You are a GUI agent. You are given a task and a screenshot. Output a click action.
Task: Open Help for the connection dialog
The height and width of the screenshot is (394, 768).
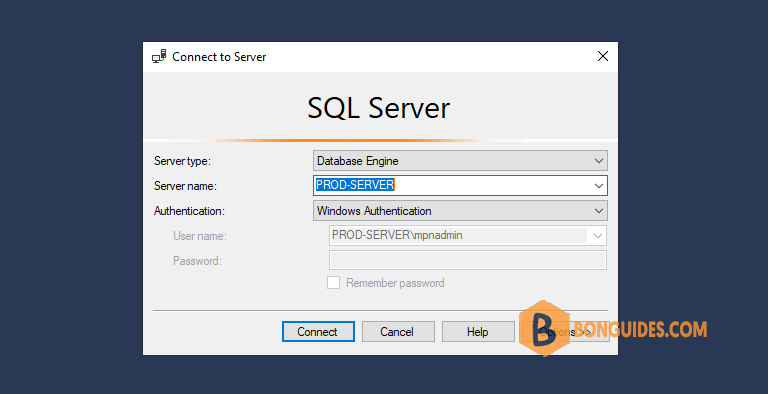pos(478,332)
